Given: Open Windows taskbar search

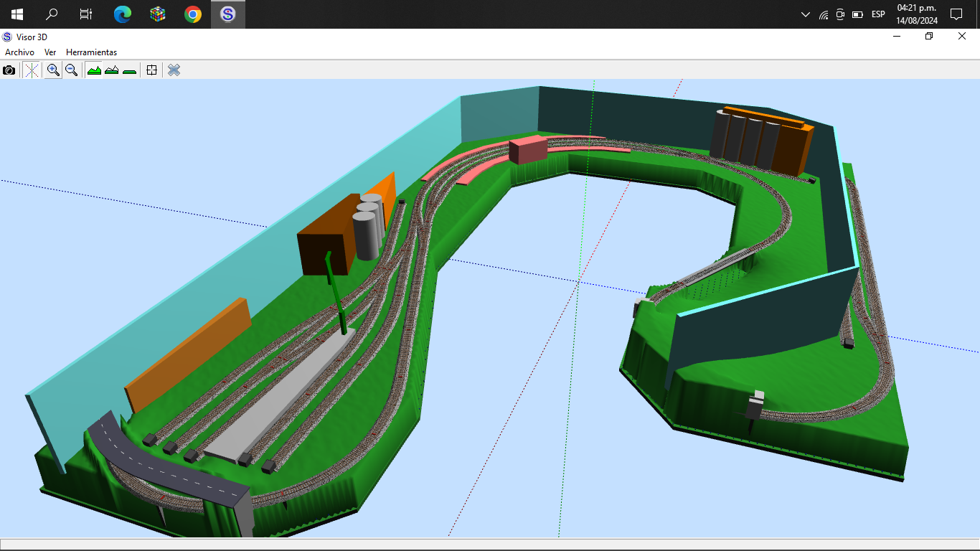Looking at the screenshot, I should tap(52, 14).
